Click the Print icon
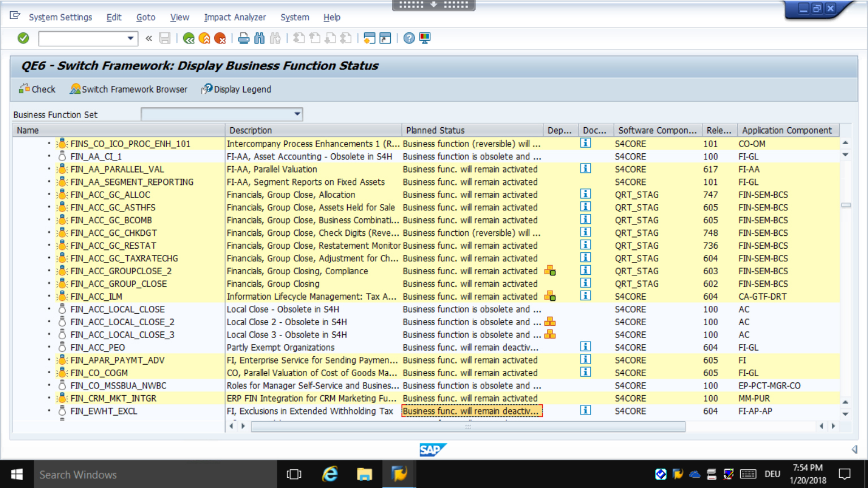Image resolution: width=868 pixels, height=488 pixels. coord(244,38)
